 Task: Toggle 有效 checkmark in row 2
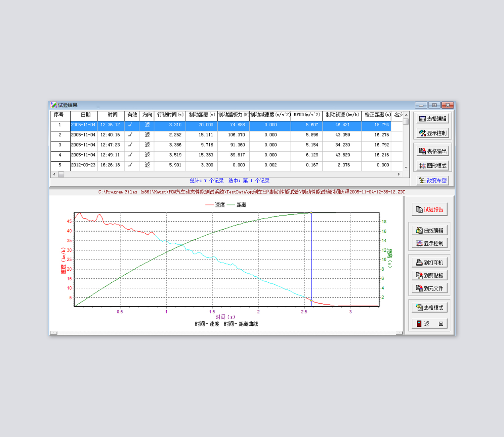(x=130, y=135)
